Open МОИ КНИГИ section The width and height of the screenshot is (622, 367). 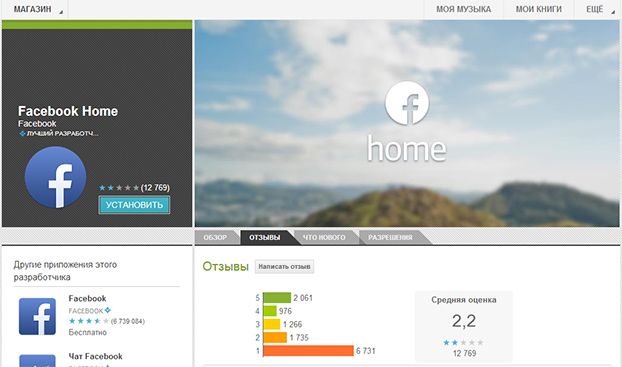[x=538, y=9]
